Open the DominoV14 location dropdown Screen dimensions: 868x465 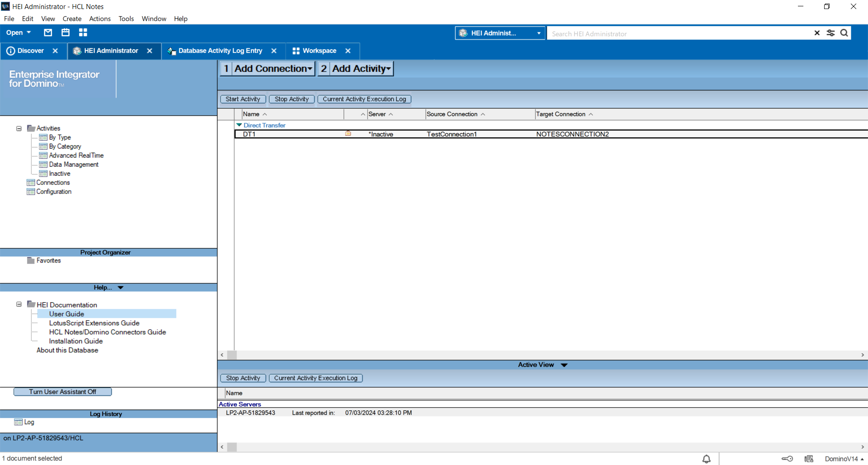[x=844, y=459]
